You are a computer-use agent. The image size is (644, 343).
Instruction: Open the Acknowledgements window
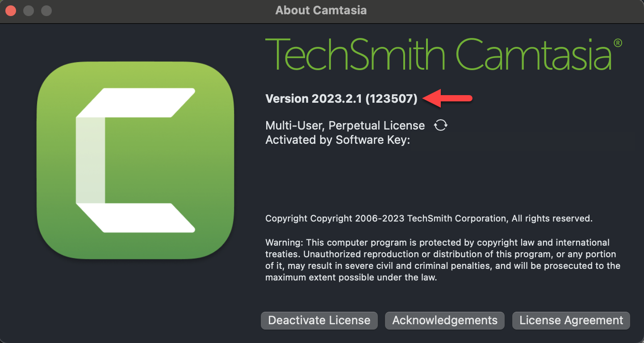pyautogui.click(x=444, y=320)
